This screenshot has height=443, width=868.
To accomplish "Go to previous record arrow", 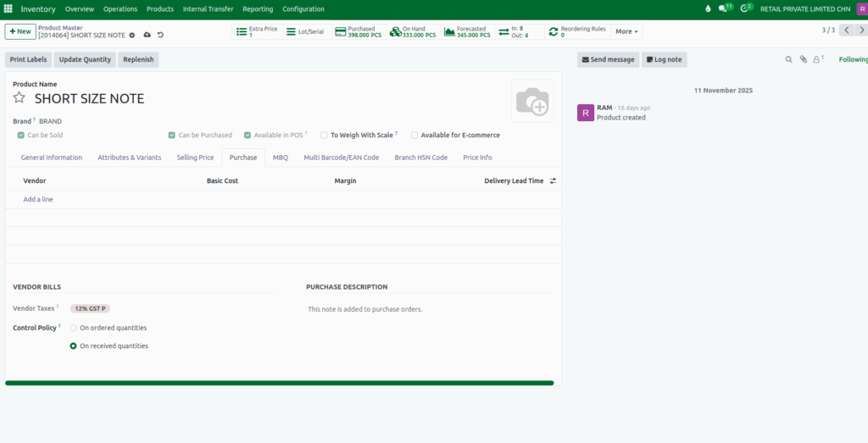I will point(846,30).
